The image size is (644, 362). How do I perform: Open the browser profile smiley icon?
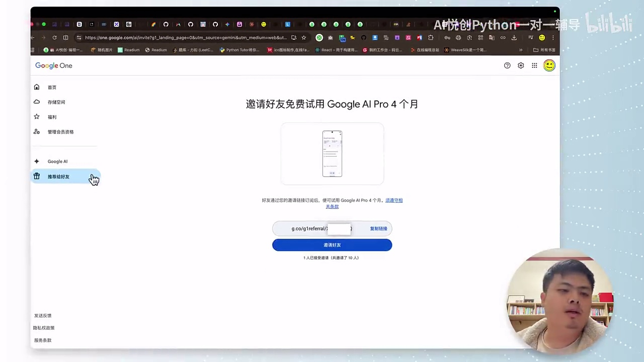click(x=542, y=38)
